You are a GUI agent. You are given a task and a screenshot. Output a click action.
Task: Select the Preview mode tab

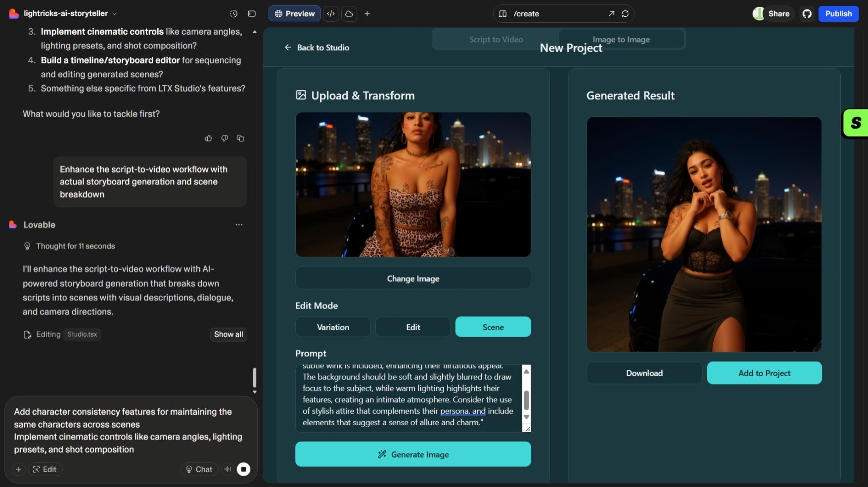tap(295, 14)
